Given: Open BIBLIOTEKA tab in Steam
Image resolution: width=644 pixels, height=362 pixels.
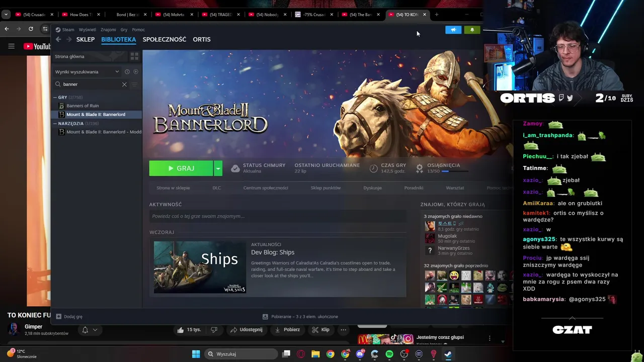Looking at the screenshot, I should point(118,39).
